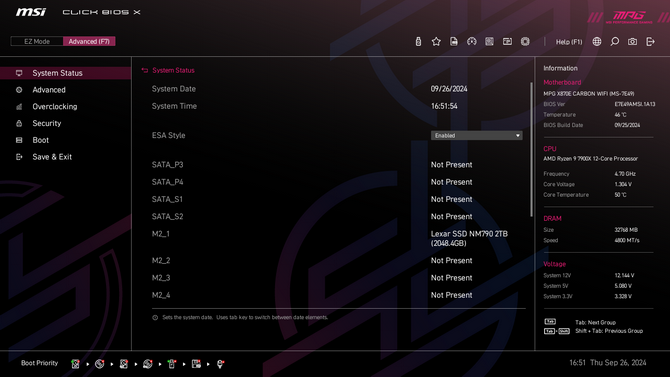Open the search magnifier icon
The height and width of the screenshot is (377, 670).
(x=614, y=41)
